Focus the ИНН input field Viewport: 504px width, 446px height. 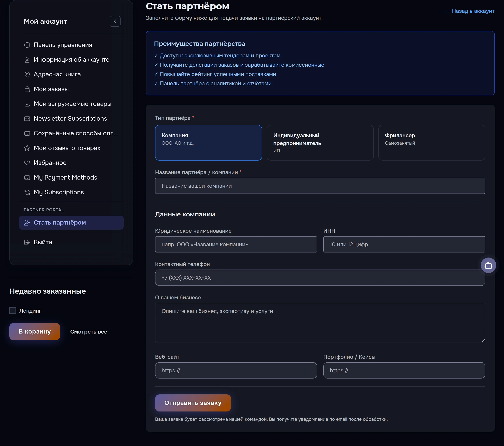click(x=404, y=245)
